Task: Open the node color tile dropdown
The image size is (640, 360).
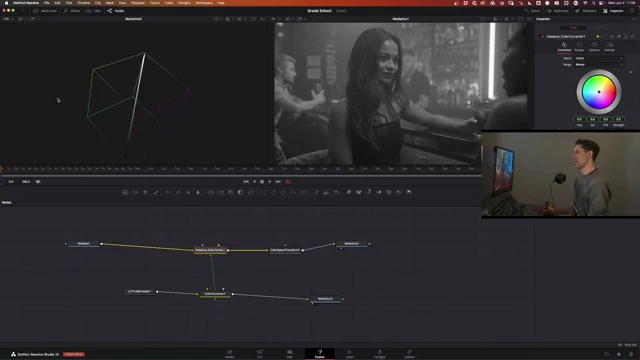Action: tap(599, 36)
